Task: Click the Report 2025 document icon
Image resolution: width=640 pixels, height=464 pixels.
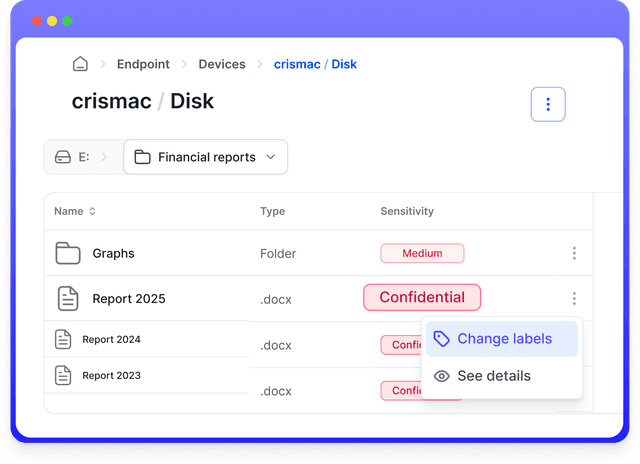Action: click(x=68, y=298)
